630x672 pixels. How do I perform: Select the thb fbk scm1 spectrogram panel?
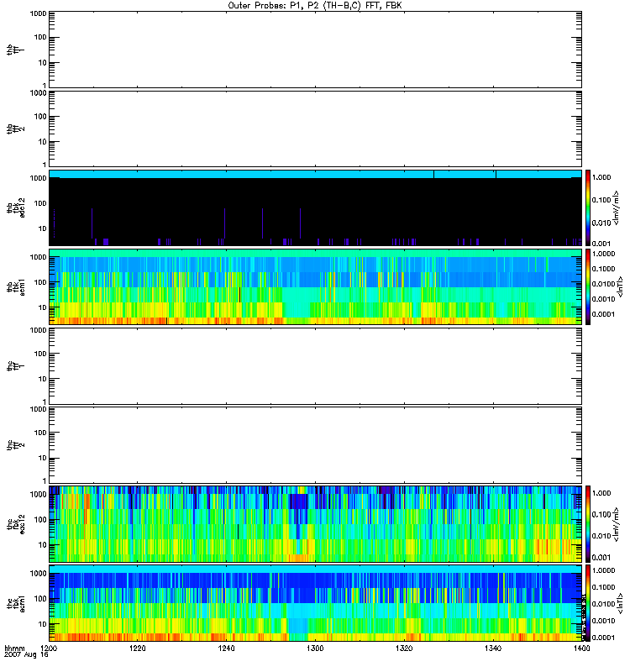(315, 286)
